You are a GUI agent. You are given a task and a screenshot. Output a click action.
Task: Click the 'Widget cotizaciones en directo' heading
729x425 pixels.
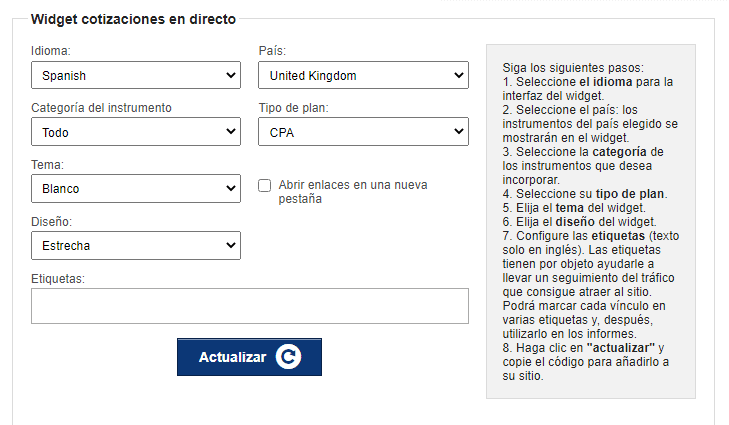(133, 19)
